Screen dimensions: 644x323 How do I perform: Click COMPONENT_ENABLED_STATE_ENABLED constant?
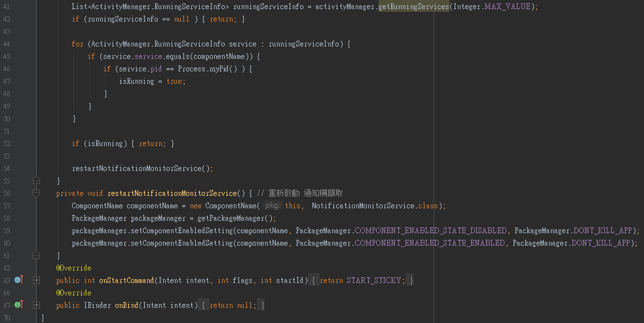click(x=430, y=243)
